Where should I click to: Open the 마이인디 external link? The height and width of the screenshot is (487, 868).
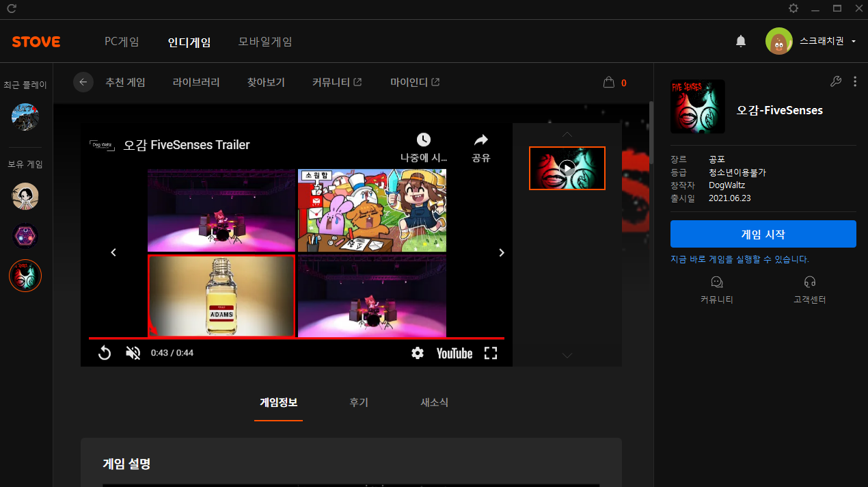pos(415,82)
